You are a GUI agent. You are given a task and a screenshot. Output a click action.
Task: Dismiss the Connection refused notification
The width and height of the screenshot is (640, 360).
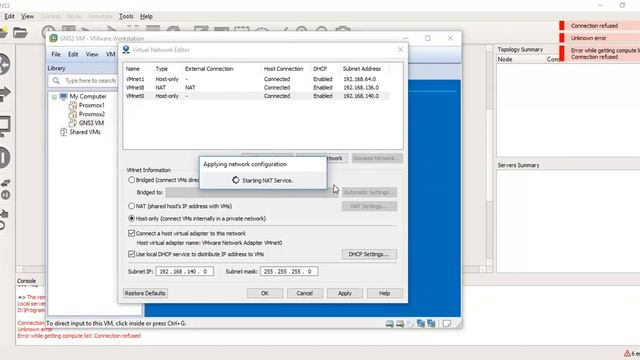599,26
